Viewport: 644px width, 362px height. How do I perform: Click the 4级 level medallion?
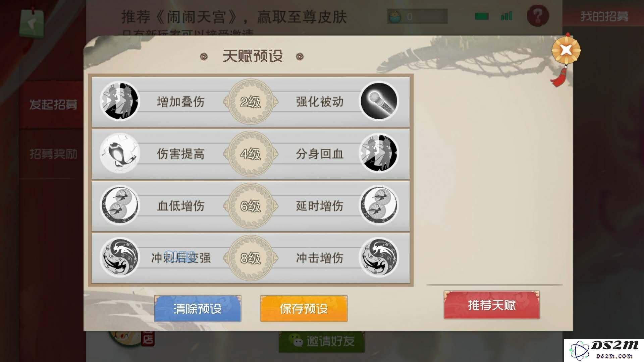[251, 154]
